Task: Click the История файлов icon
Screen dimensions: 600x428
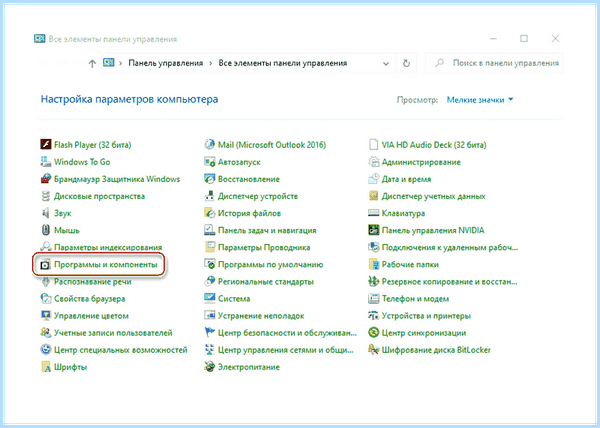Action: pos(209,213)
